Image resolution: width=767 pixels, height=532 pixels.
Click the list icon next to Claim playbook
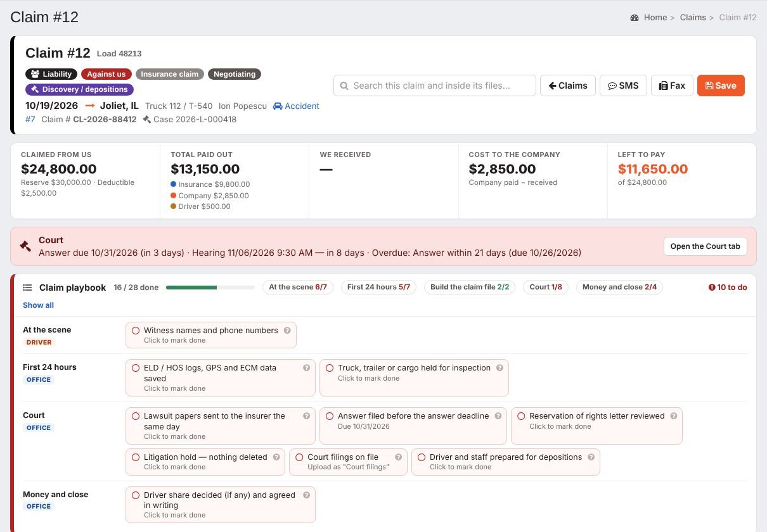(x=27, y=288)
